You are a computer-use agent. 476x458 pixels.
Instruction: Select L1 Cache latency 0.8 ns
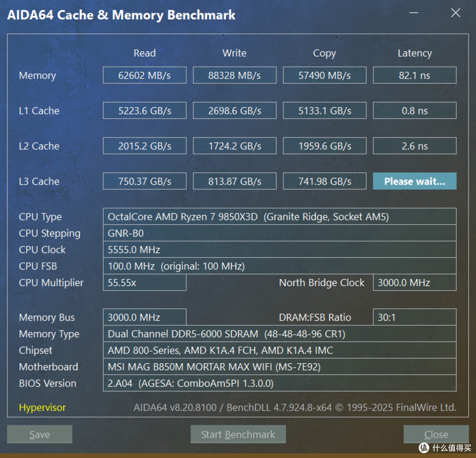[x=414, y=110]
